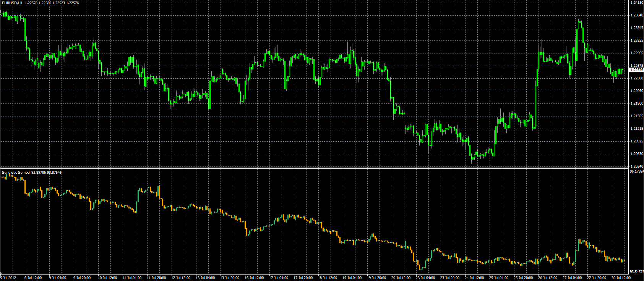Click the 11 Jul 04:00 time label

pos(132,278)
